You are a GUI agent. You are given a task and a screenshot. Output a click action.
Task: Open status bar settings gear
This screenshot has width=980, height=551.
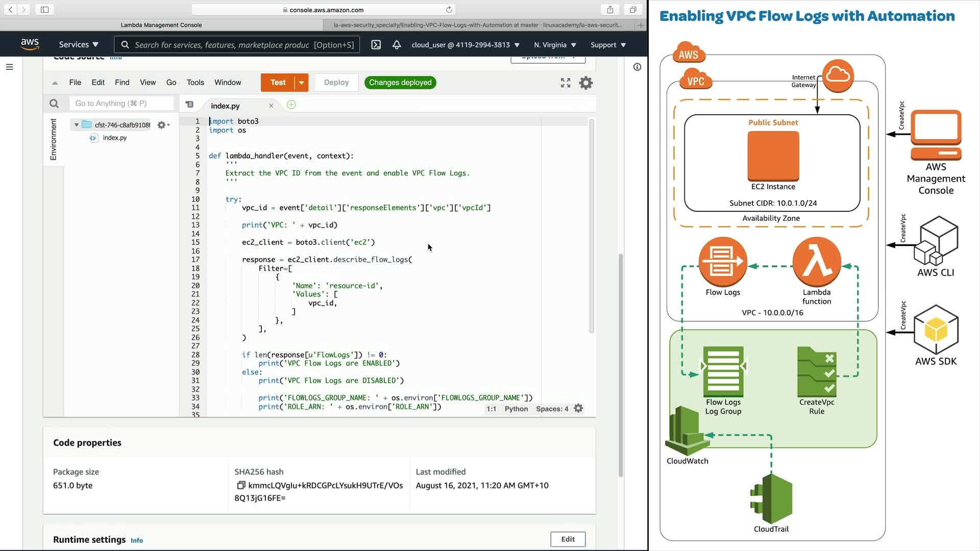click(x=578, y=409)
